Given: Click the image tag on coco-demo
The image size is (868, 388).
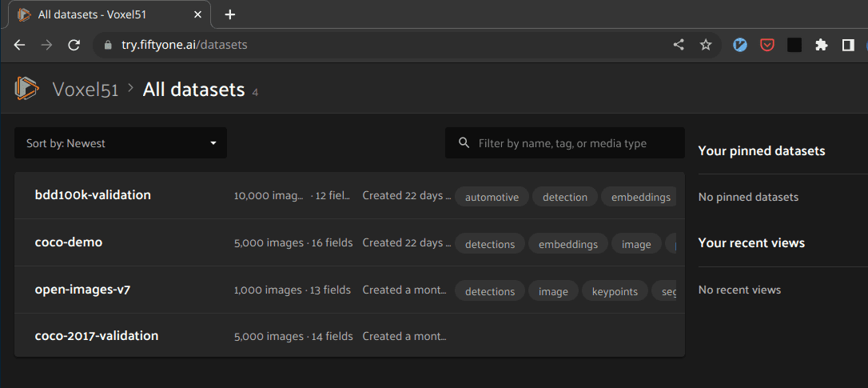Looking at the screenshot, I should coord(636,244).
